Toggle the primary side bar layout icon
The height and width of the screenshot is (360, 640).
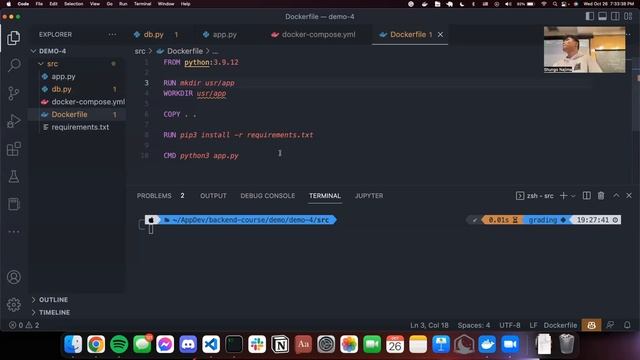(x=589, y=16)
